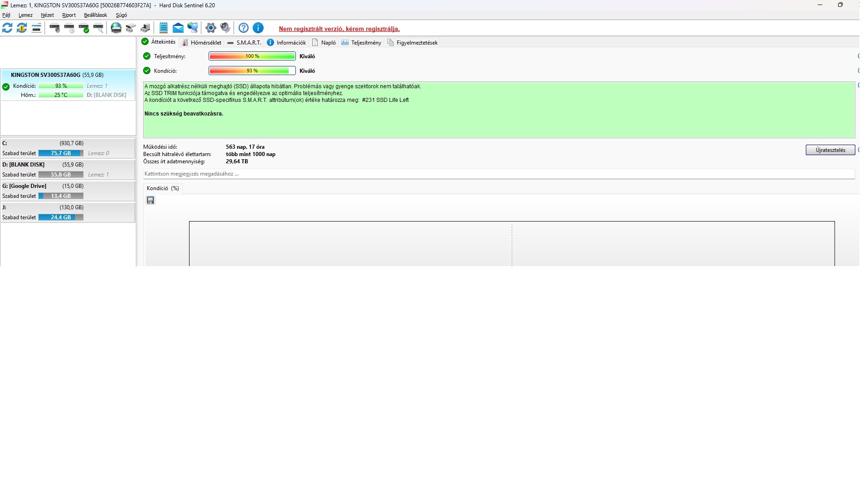Click the blue info circle toolbar icon
Viewport: 868px width, 489px height.
pos(258,28)
